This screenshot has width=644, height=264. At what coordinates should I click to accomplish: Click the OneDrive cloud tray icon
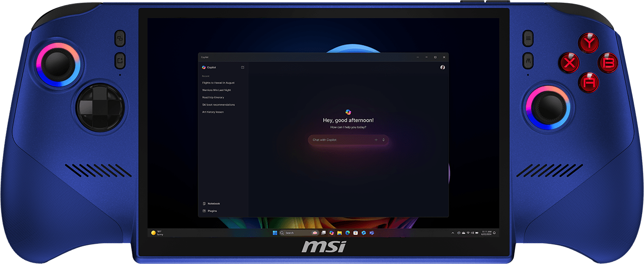(x=464, y=233)
